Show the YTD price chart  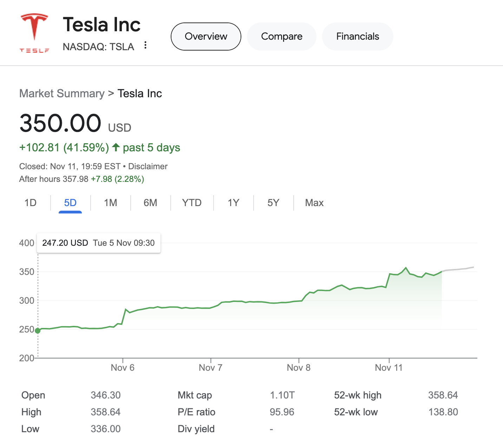(x=192, y=203)
